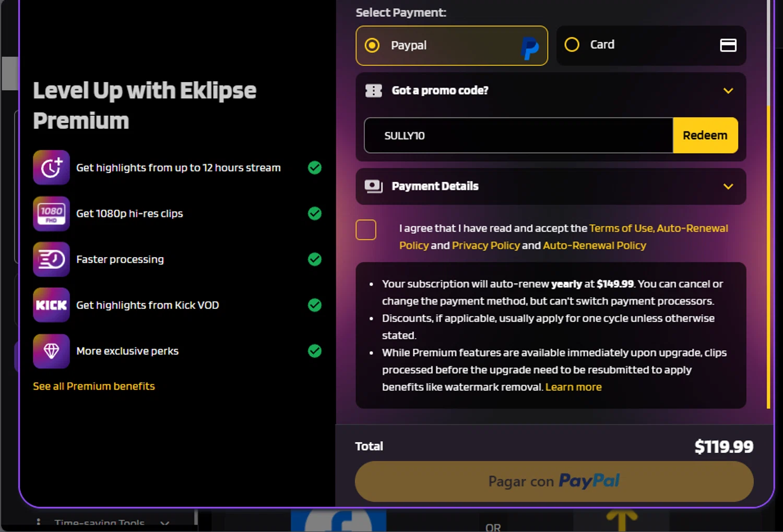Click the credit card icon
This screenshot has width=783, height=532.
pyautogui.click(x=728, y=45)
